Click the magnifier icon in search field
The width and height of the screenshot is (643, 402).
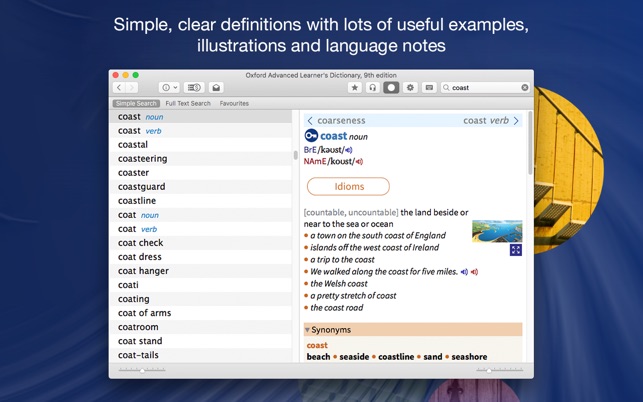tap(447, 87)
